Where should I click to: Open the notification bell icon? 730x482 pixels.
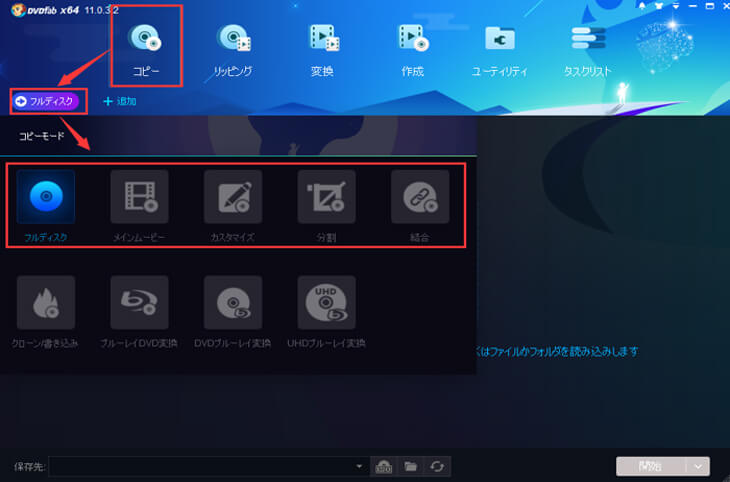pyautogui.click(x=642, y=6)
